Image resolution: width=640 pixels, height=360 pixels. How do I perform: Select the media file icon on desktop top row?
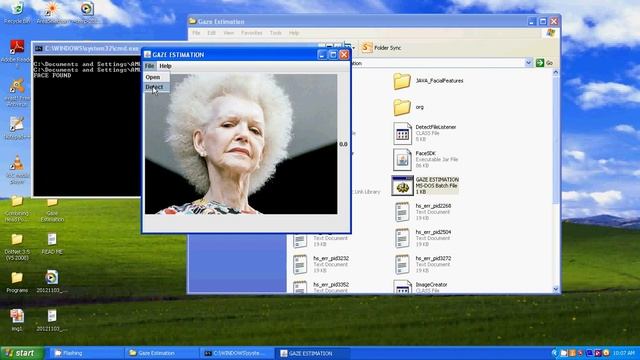pos(87,12)
